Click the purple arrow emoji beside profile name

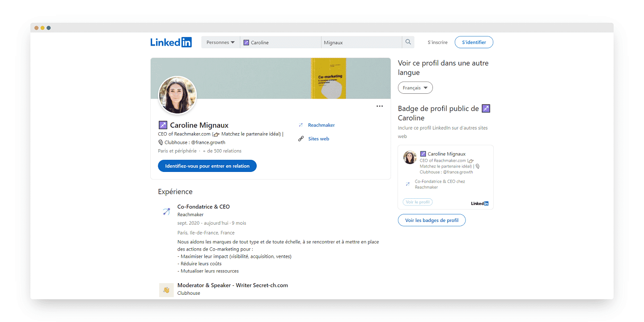163,125
